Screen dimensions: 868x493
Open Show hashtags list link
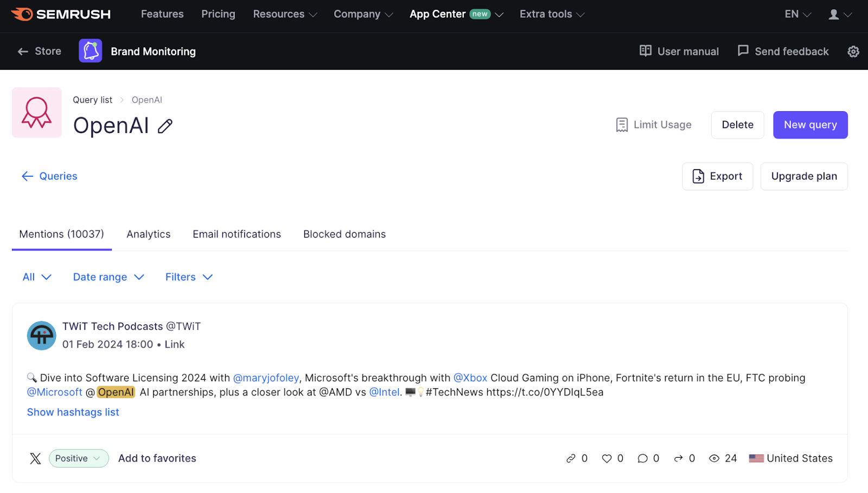tap(73, 412)
